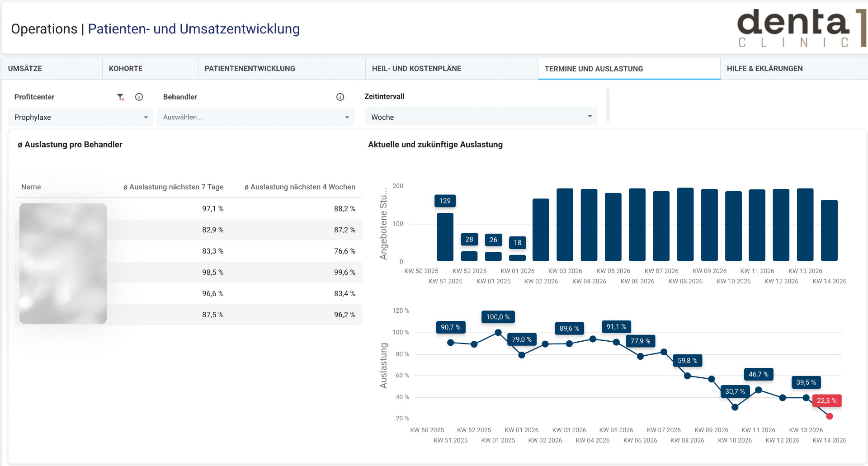Click the Angebotene Stu... axis label
Viewport: 868px width, 466px height.
[x=384, y=223]
